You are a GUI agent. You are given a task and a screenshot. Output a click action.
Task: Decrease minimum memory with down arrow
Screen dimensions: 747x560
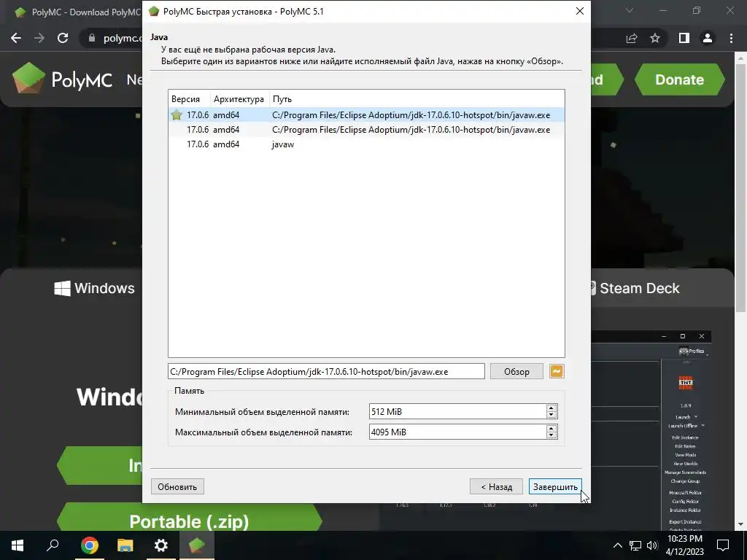(551, 415)
